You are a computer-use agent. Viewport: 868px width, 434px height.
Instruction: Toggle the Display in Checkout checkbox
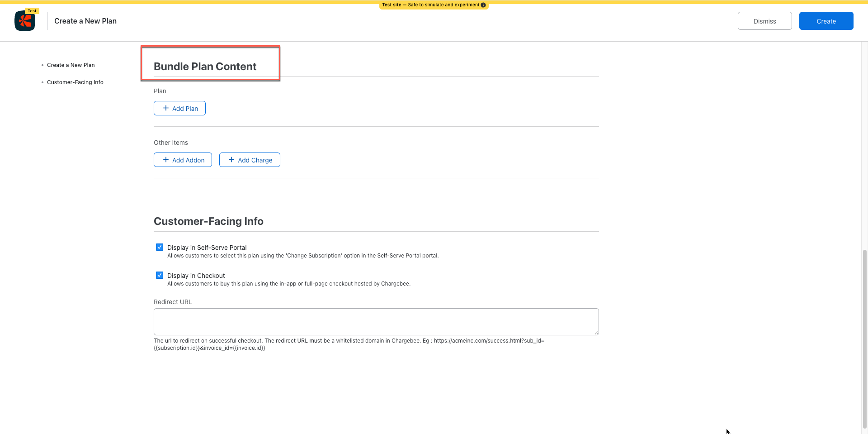pos(160,275)
